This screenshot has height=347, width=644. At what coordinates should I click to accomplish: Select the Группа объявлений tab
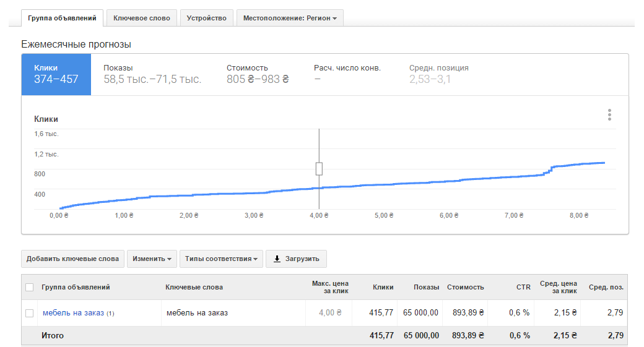[62, 19]
